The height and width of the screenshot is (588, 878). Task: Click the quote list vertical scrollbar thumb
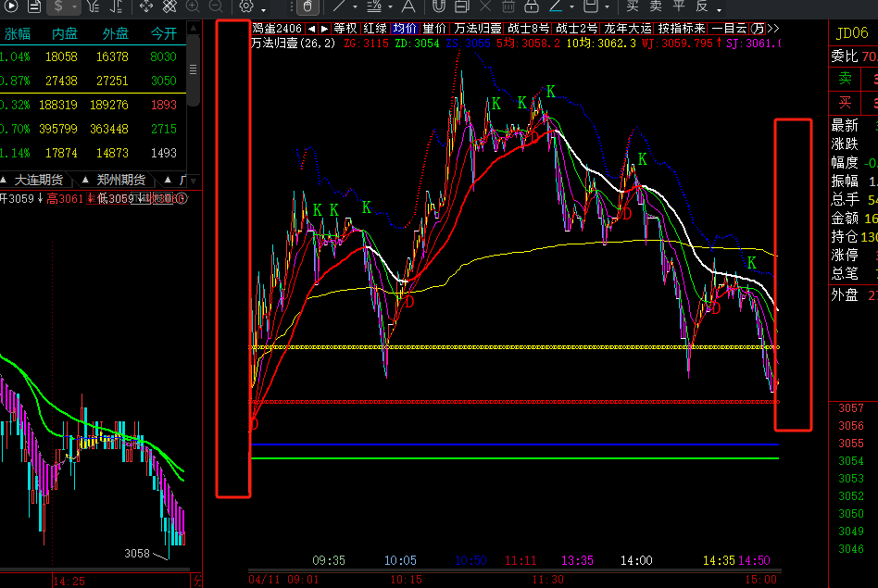(194, 70)
